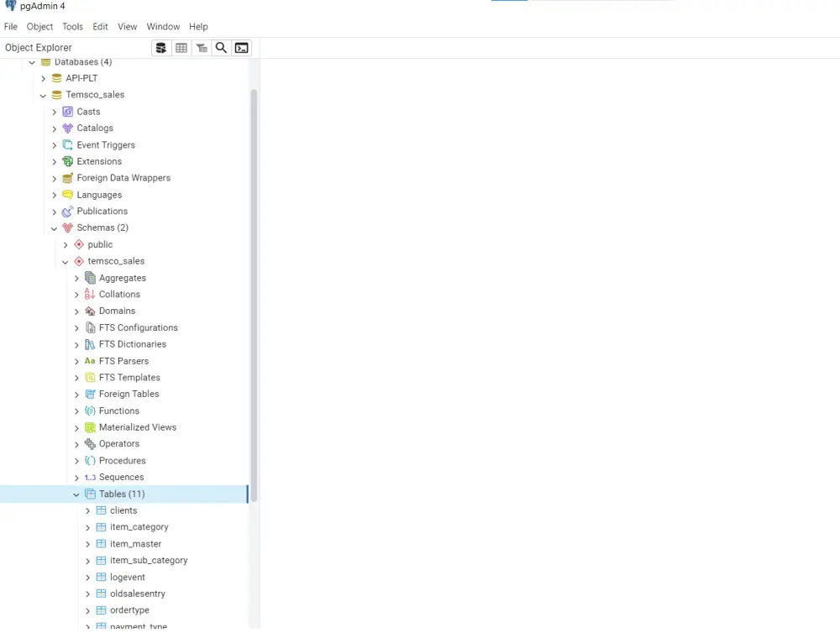Open Search Objects magnifier icon
840x638 pixels.
tap(221, 48)
